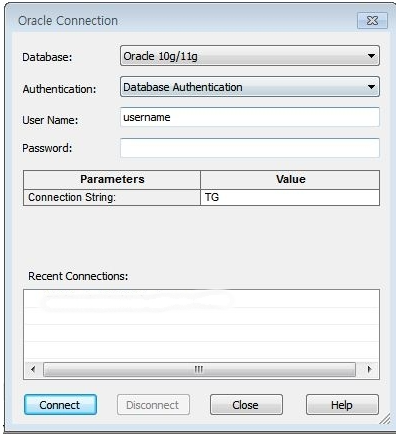Image resolution: width=401 pixels, height=439 pixels.
Task: Click the window resize grip corner
Action: (x=385, y=419)
